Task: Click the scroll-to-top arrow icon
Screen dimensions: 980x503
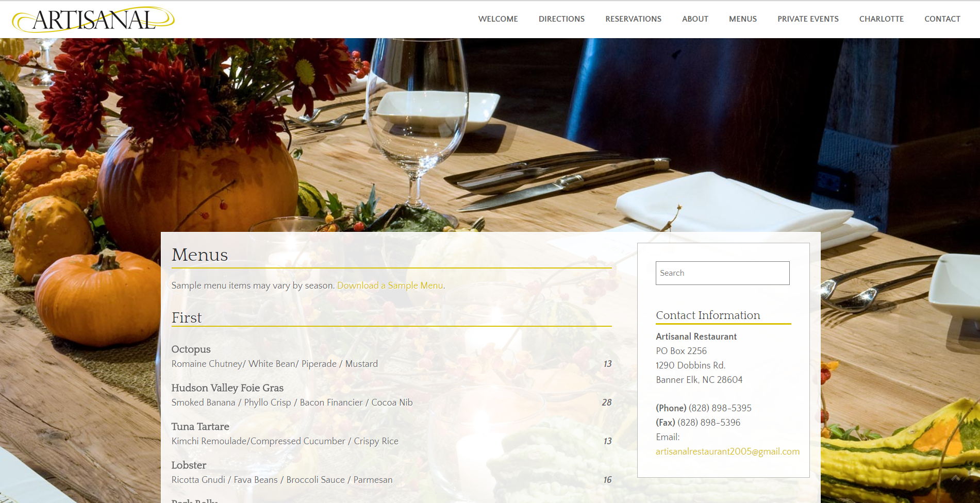Action: 955,478
